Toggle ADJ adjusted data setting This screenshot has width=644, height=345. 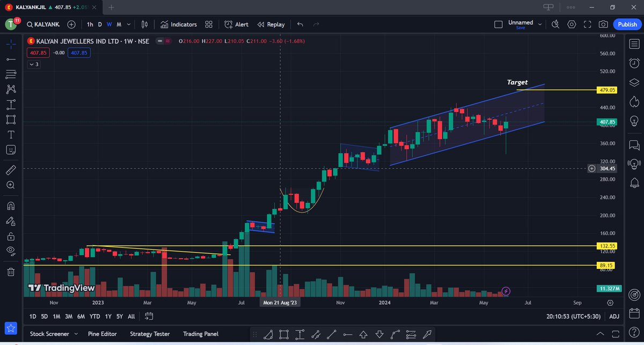point(614,317)
